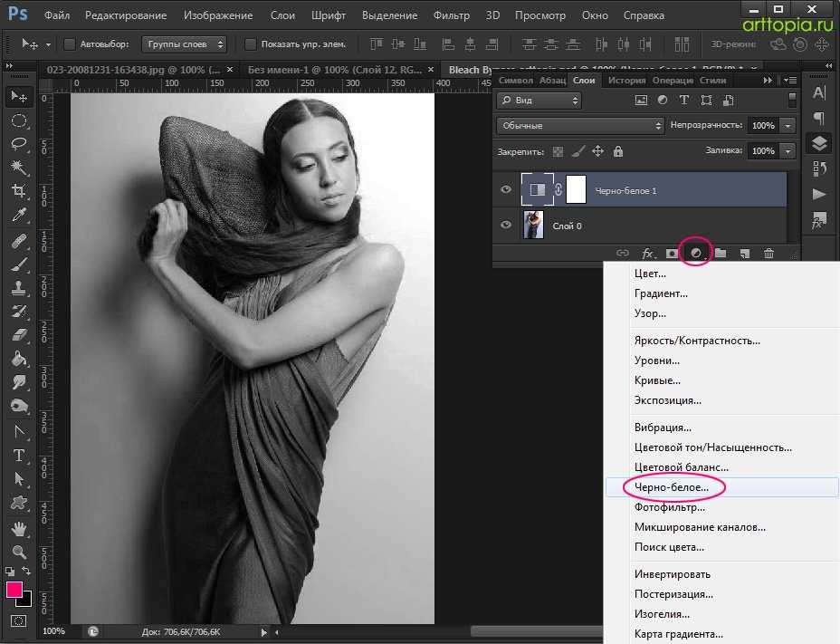The width and height of the screenshot is (840, 644).
Task: Select the Lasso tool
Action: (x=19, y=144)
